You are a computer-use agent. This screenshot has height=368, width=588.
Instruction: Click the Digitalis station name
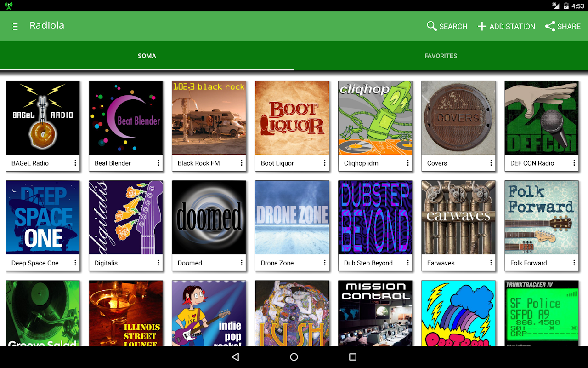(106, 263)
